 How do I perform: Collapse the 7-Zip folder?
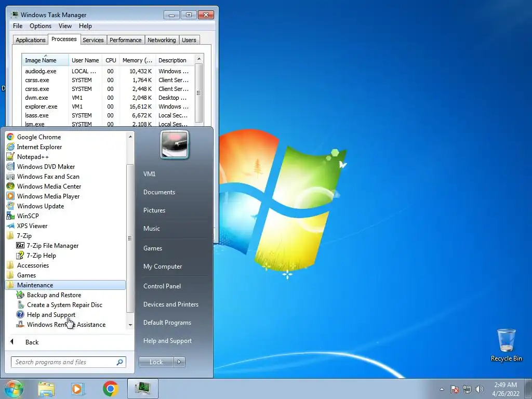point(24,236)
